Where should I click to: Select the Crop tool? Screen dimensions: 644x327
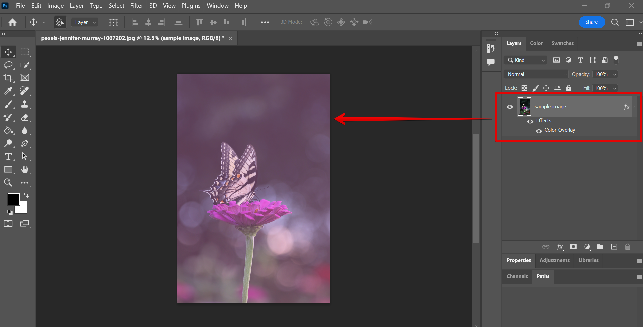point(8,78)
